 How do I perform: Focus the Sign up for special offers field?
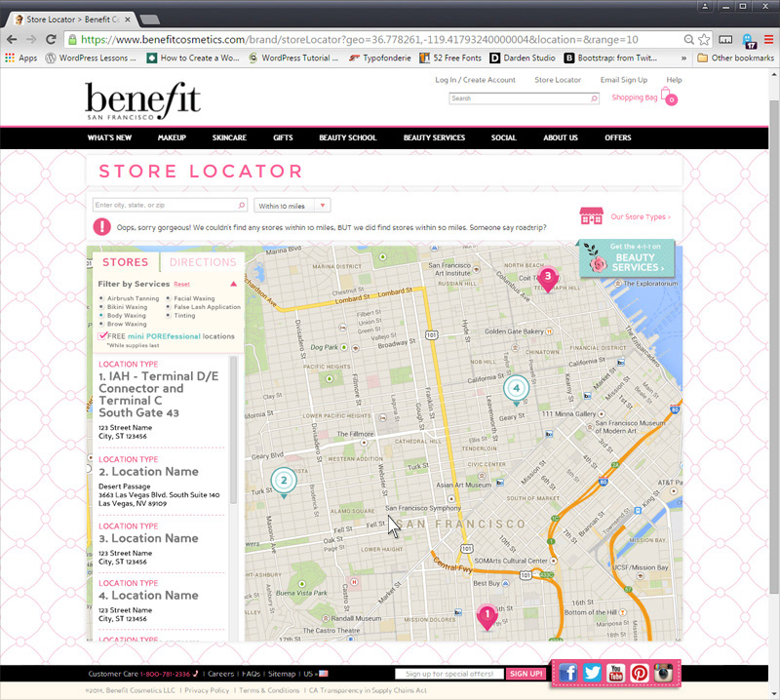(449, 674)
